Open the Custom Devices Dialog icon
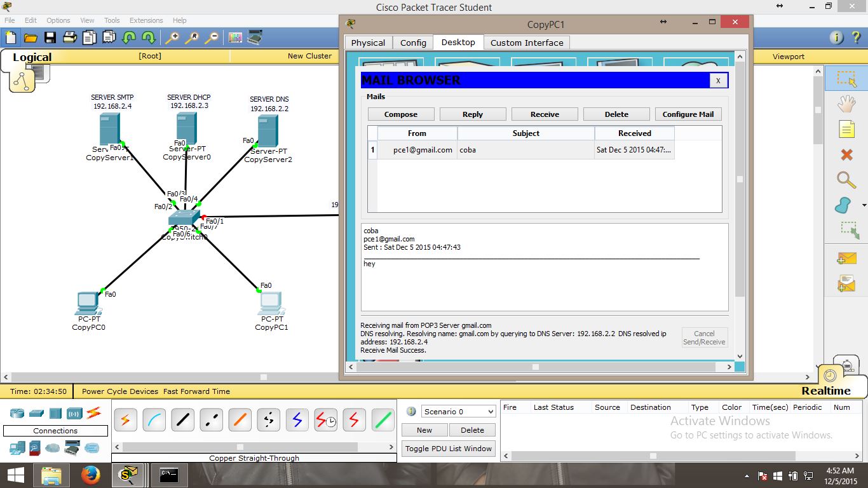The image size is (868, 488). 255,37
